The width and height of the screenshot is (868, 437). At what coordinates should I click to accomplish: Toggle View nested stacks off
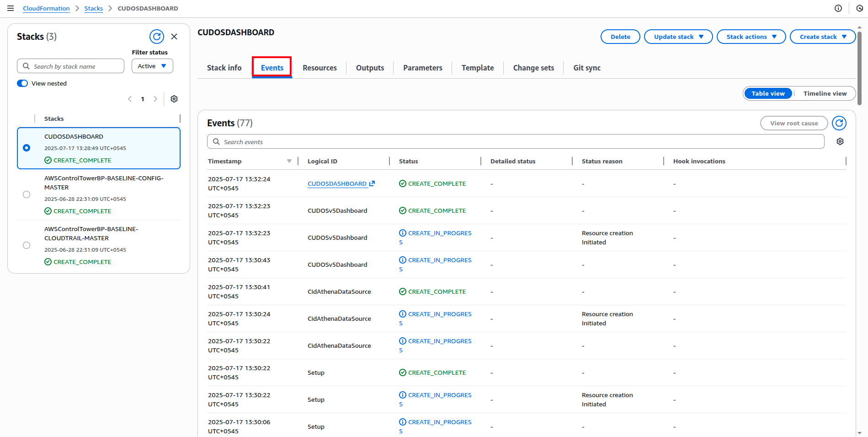[x=22, y=83]
